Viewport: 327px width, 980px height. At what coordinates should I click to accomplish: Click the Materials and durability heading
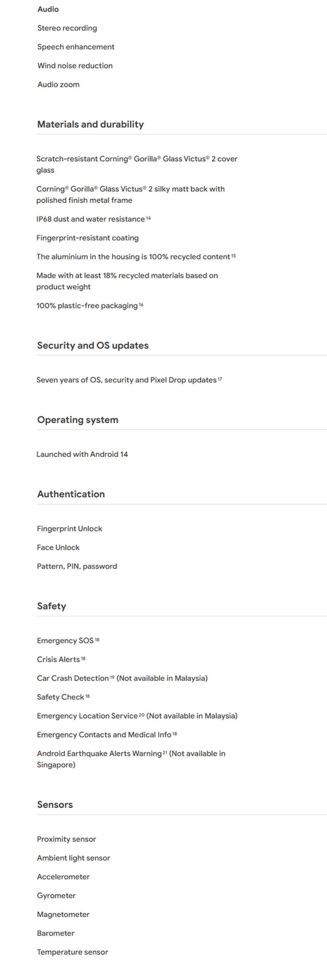(91, 124)
